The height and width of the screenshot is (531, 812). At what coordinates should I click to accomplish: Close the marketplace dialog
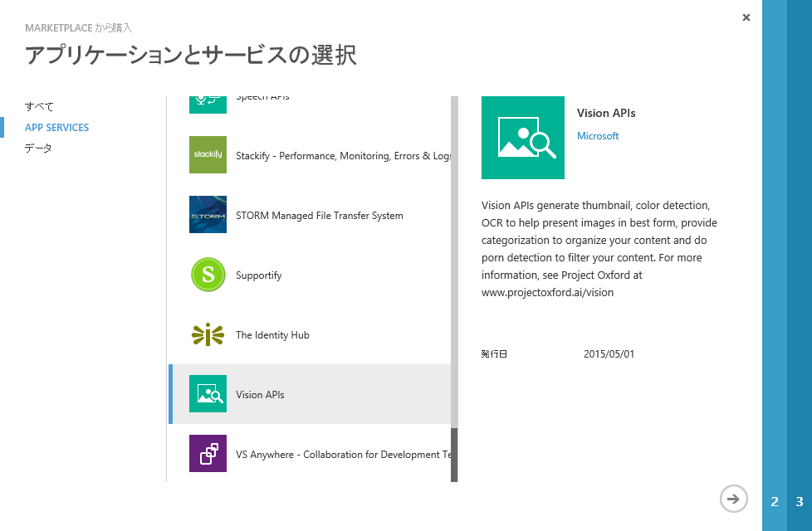(x=746, y=17)
